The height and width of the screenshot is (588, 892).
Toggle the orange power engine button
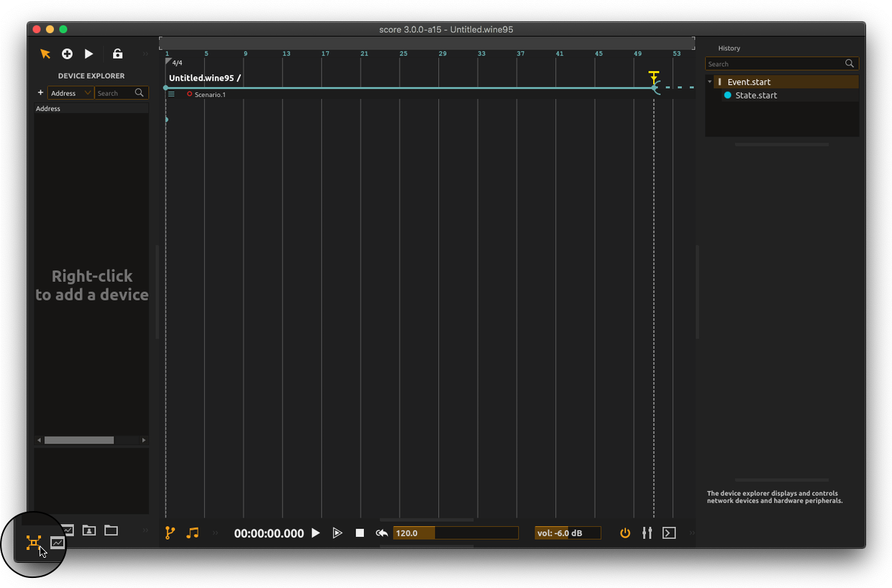point(625,533)
